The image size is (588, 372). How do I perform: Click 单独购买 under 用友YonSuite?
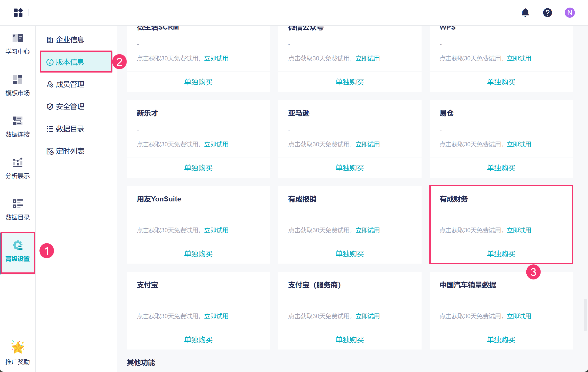coord(198,254)
